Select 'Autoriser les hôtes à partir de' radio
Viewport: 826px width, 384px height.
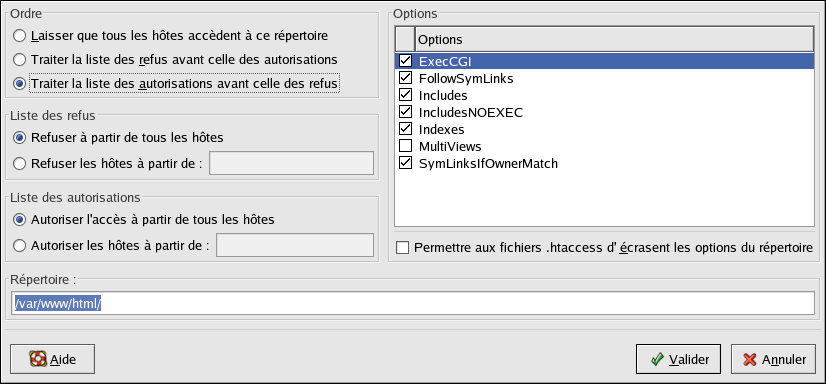click(x=19, y=245)
